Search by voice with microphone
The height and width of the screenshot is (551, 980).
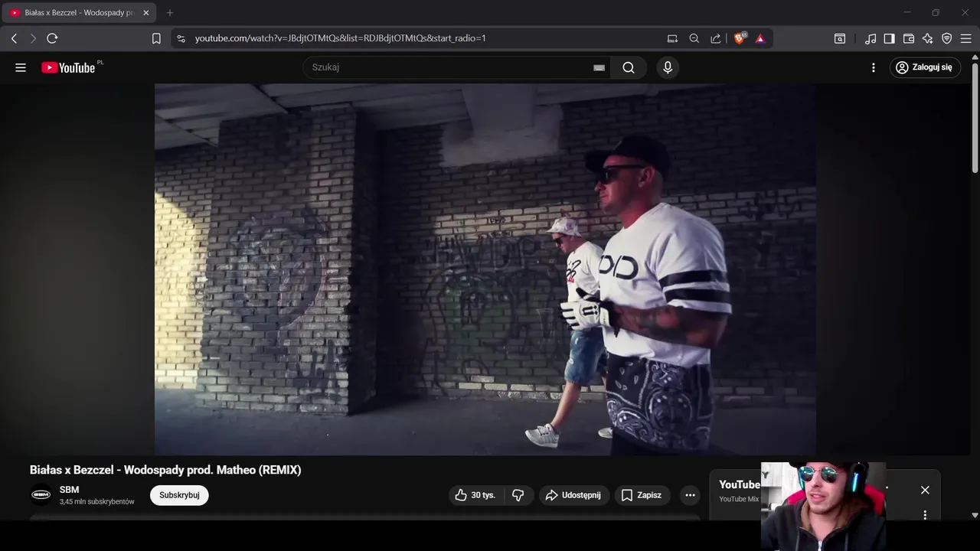coord(668,67)
